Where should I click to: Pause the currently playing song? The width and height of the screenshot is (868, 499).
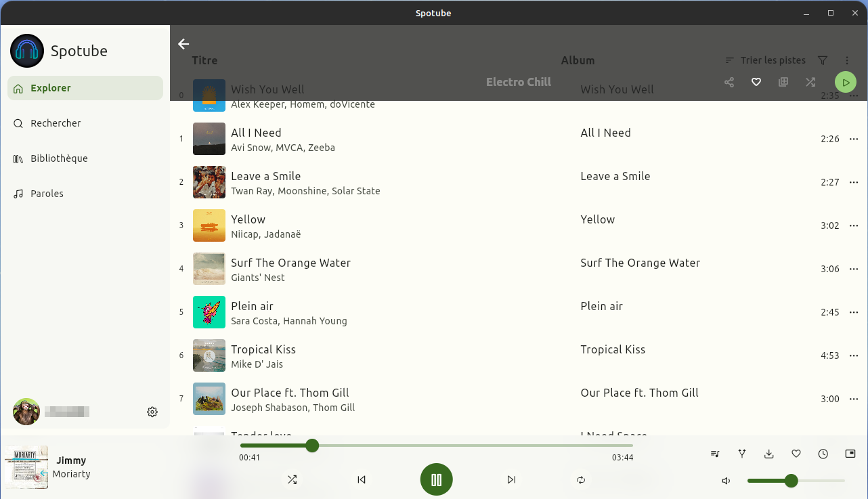436,480
